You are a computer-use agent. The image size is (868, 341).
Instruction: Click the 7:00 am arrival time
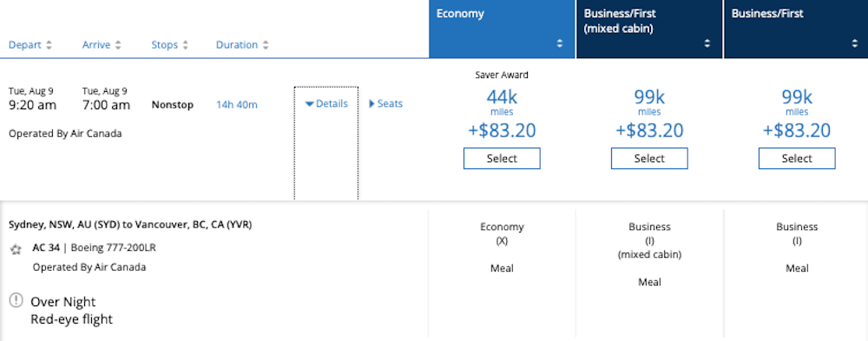(x=106, y=105)
